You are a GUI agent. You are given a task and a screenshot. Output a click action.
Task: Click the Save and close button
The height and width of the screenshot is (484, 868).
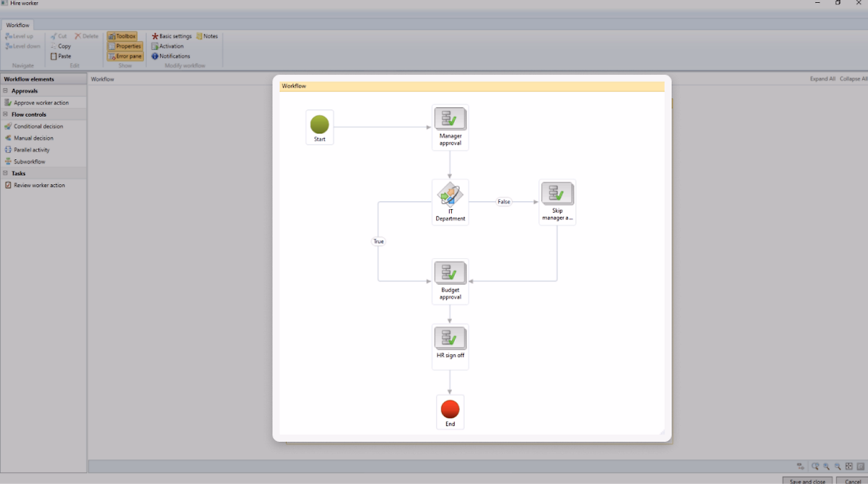pyautogui.click(x=807, y=481)
